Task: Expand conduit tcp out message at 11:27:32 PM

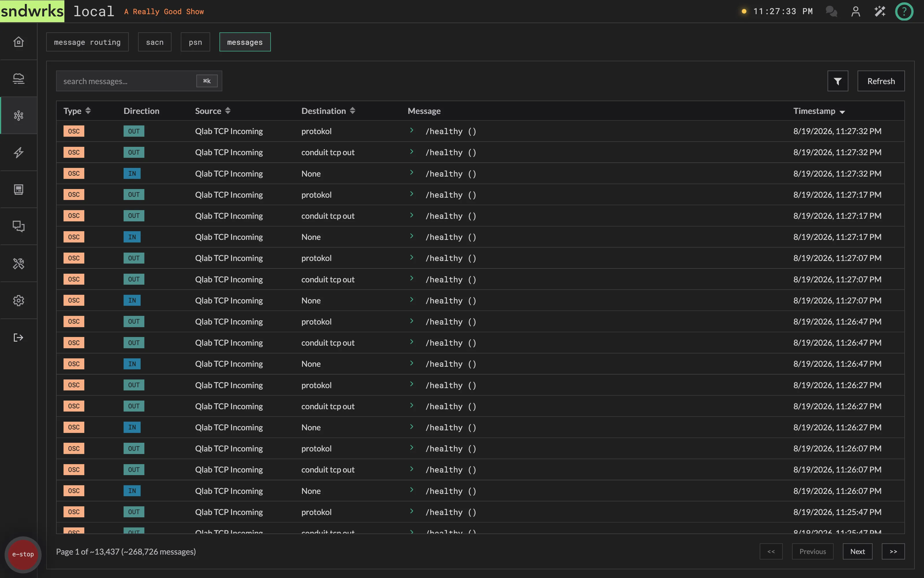Action: [411, 152]
